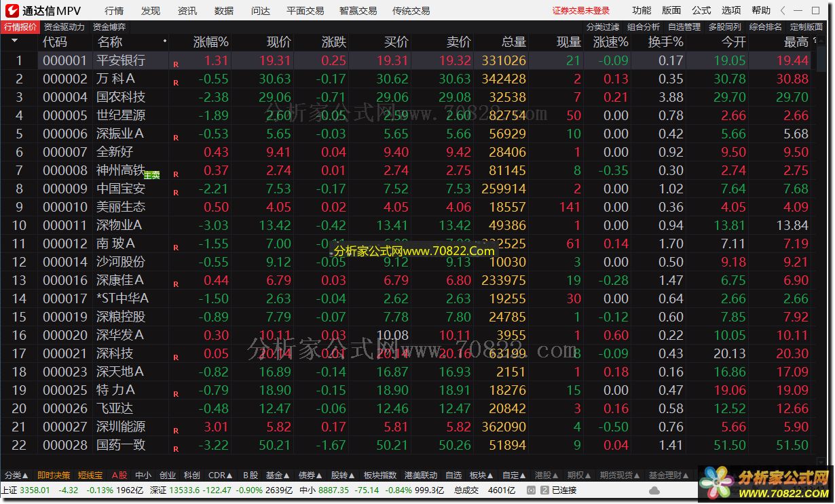Select the 自选 bottom tab
The image size is (835, 504).
[453, 476]
